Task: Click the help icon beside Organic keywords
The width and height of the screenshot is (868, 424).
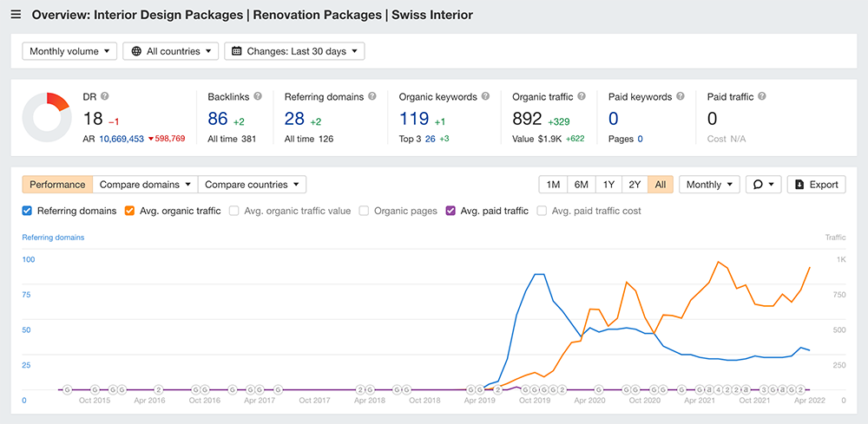Action: click(x=486, y=97)
